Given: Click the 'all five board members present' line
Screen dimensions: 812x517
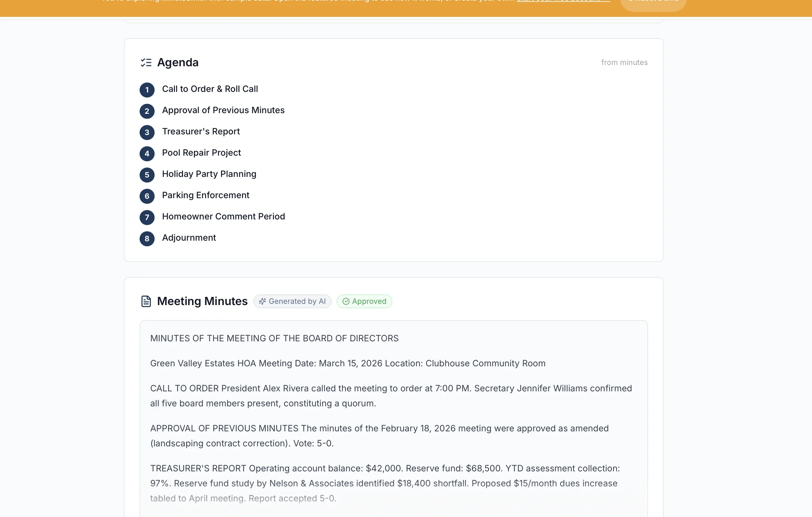Looking at the screenshot, I should [x=263, y=403].
